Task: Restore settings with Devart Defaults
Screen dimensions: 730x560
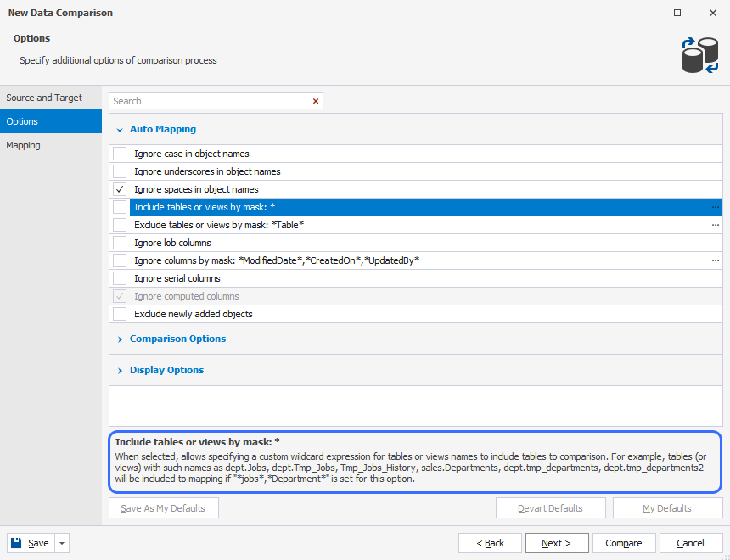Action: (550, 507)
